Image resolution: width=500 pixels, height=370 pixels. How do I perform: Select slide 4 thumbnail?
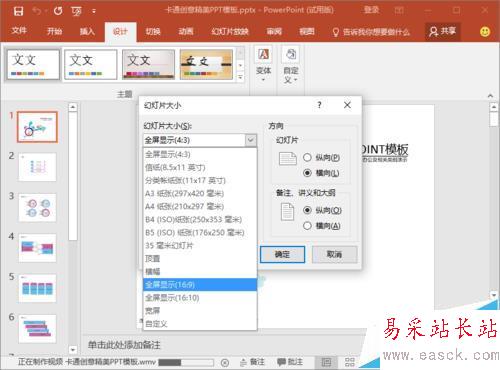[x=37, y=248]
